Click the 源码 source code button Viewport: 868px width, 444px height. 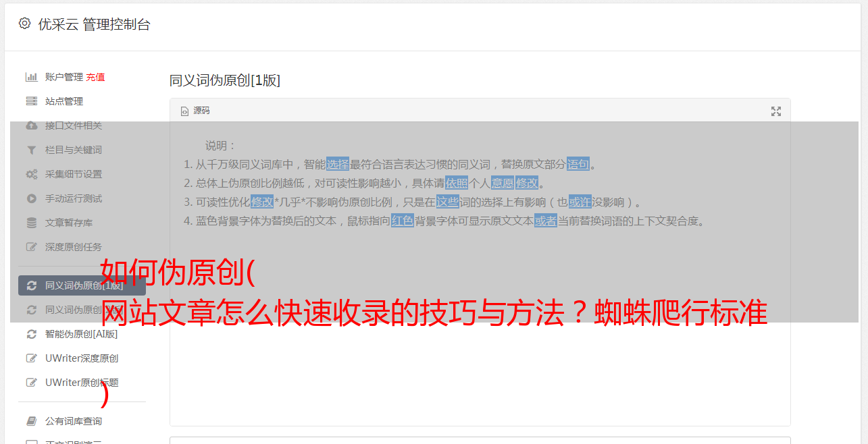pyautogui.click(x=195, y=111)
